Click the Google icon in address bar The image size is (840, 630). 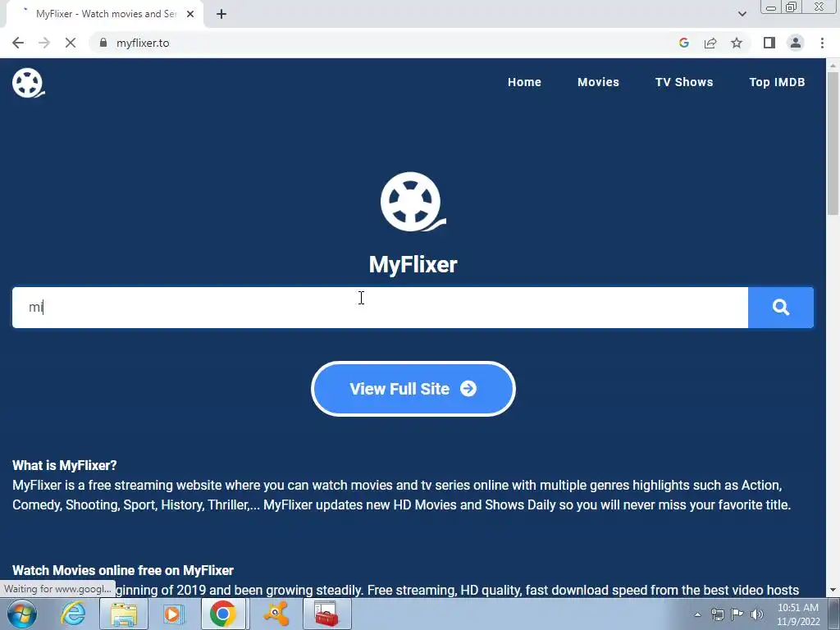click(683, 43)
